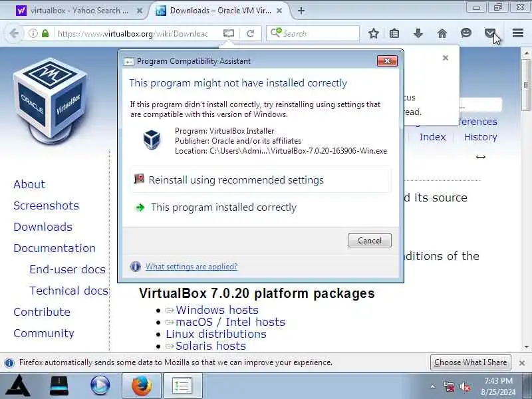The width and height of the screenshot is (532, 399).
Task: Launch Windows Media Player from taskbar
Action: click(100, 386)
